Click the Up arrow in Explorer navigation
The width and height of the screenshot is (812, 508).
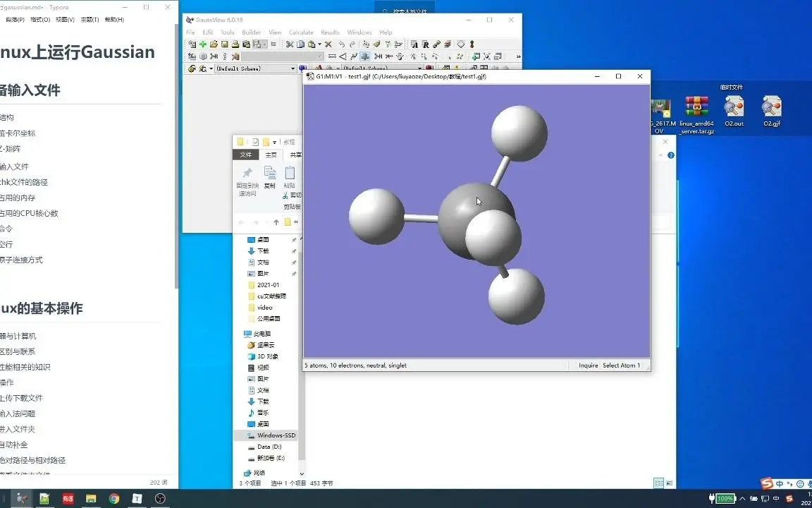click(x=276, y=222)
